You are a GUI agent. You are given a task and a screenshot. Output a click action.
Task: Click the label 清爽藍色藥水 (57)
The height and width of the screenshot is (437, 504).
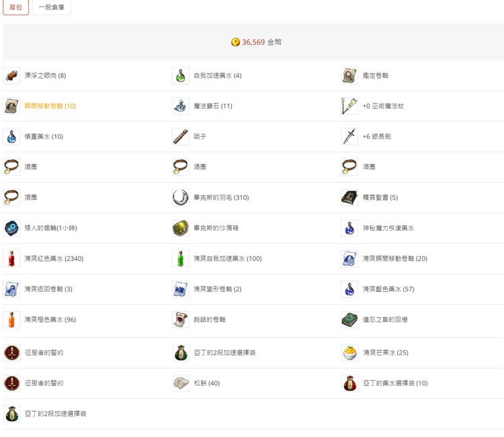388,289
